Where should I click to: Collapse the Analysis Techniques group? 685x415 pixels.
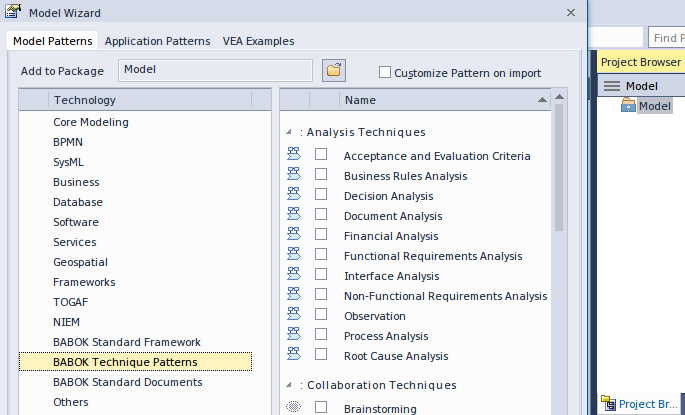click(289, 132)
